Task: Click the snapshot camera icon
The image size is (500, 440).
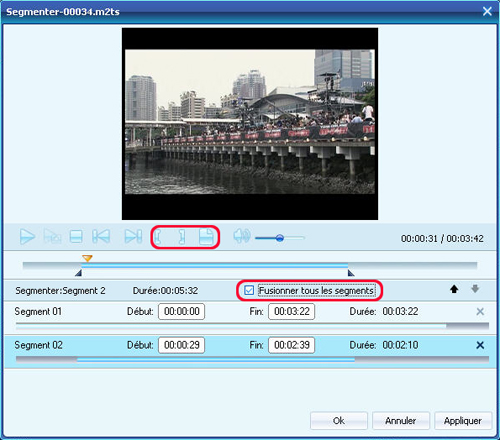Action: pyautogui.click(x=53, y=237)
